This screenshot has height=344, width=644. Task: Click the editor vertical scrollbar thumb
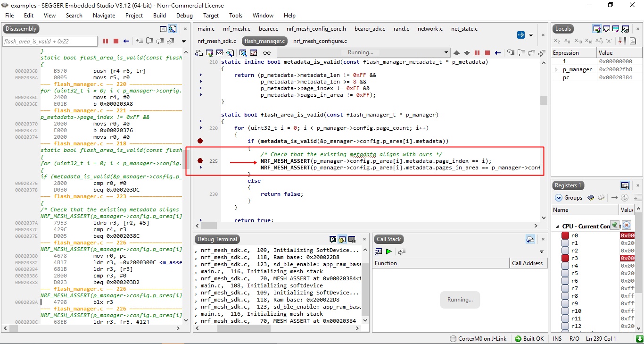tap(544, 101)
